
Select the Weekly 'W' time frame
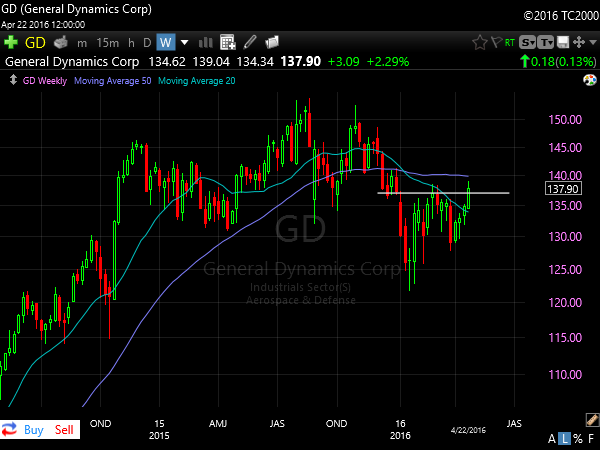[x=166, y=42]
